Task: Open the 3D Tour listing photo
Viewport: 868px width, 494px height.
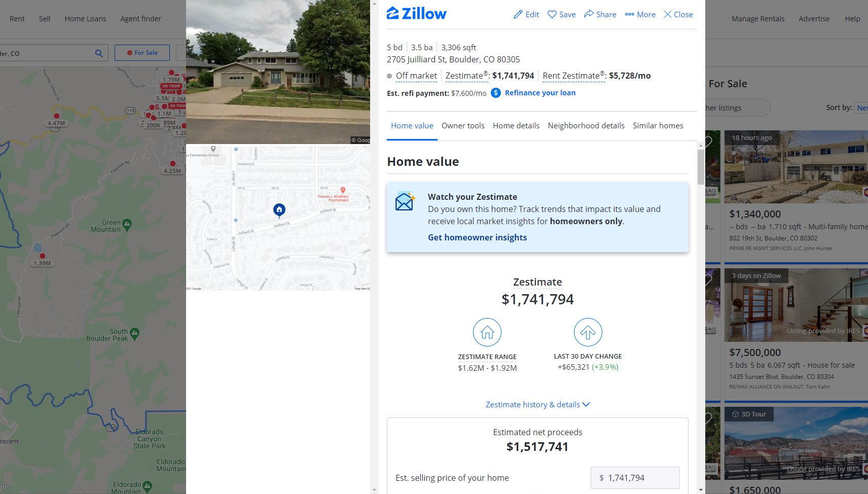Action: coord(796,443)
